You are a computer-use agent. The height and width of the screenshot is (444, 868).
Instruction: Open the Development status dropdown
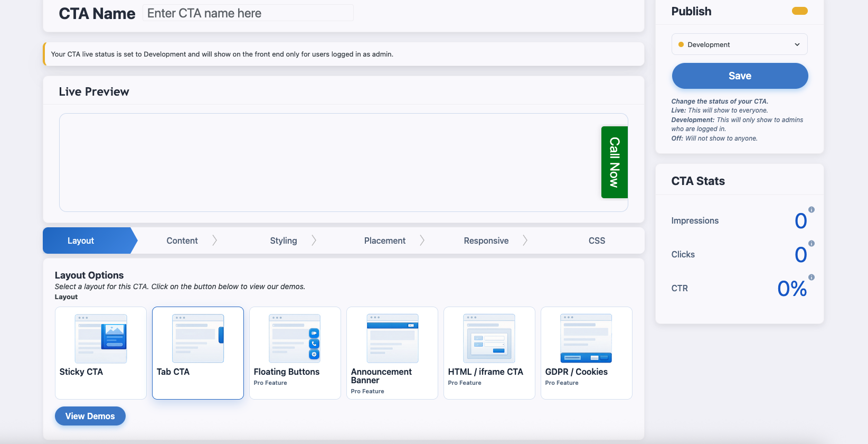pos(739,44)
